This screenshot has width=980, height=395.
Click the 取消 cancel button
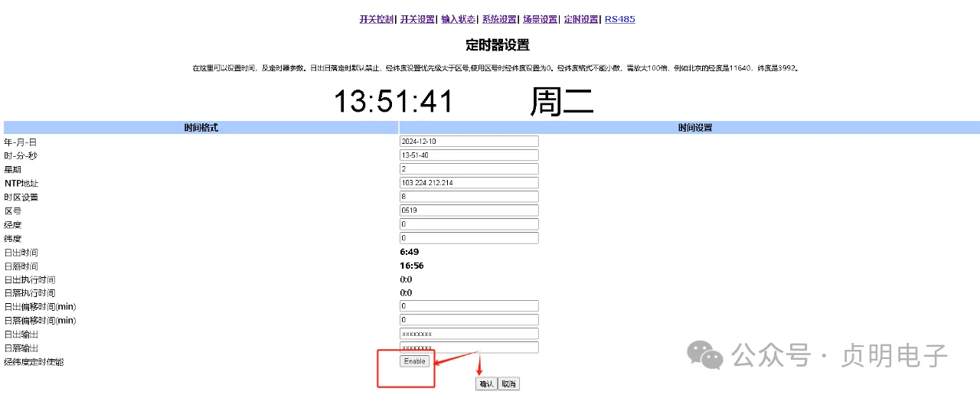tap(508, 384)
